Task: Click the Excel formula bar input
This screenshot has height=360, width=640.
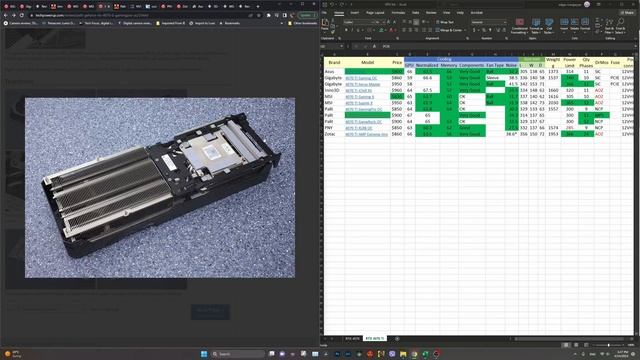Action: click(x=506, y=47)
